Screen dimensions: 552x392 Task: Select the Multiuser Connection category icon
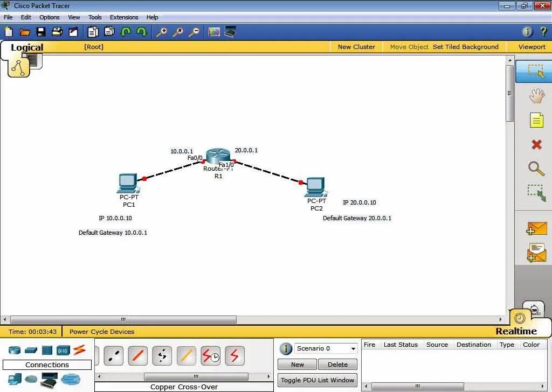tap(71, 379)
